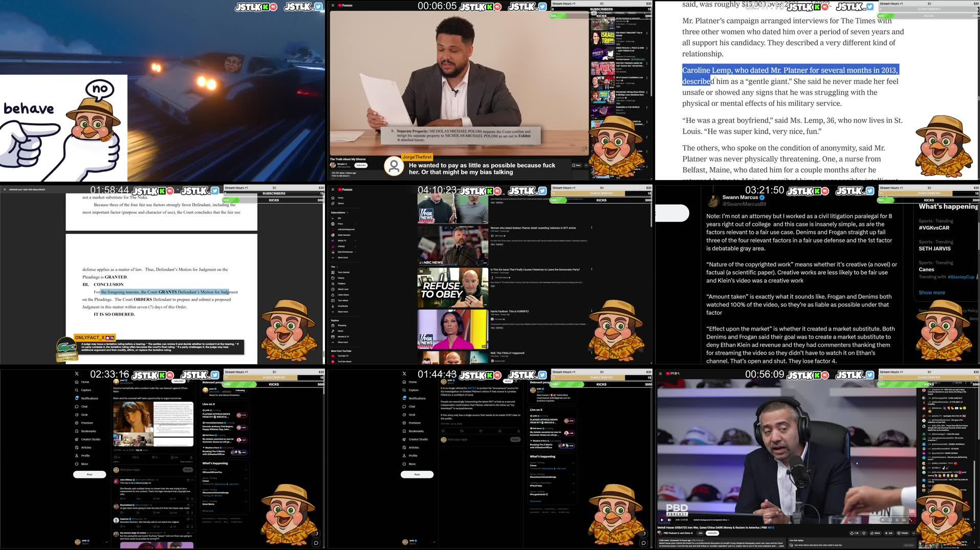980x550 pixels.
Task: Open the Swann Marcus profile name
Action: click(x=739, y=197)
